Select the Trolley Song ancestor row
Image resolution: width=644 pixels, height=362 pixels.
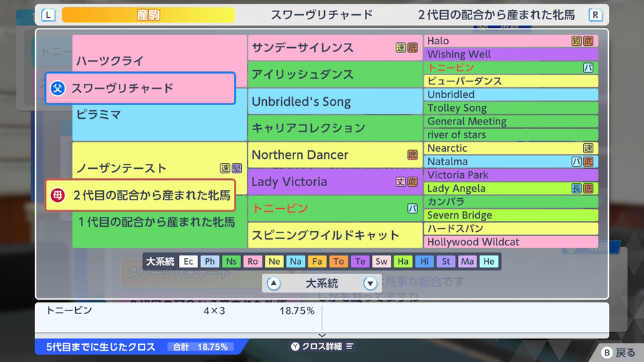click(x=511, y=108)
